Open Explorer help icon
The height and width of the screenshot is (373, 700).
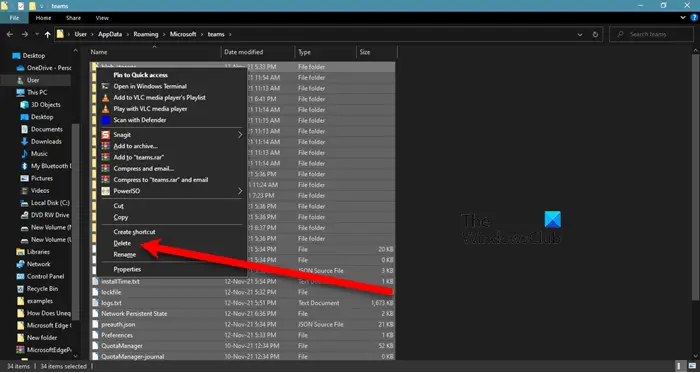694,18
